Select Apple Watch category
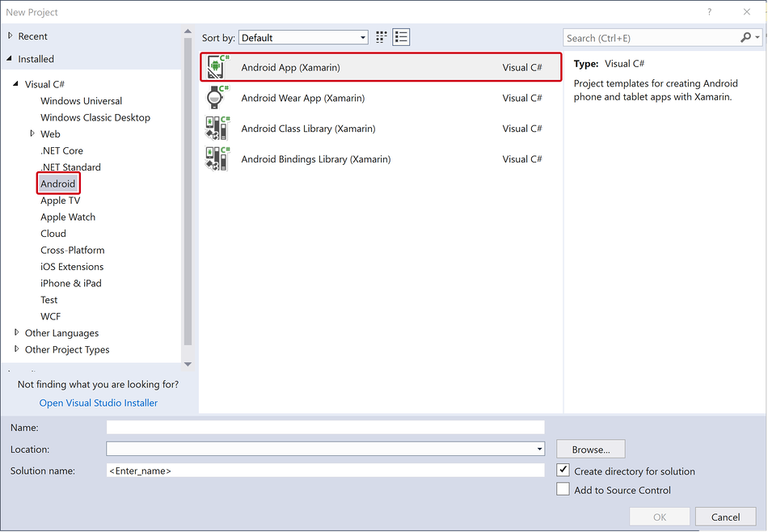Screen dimensions: 768x532 (68, 217)
